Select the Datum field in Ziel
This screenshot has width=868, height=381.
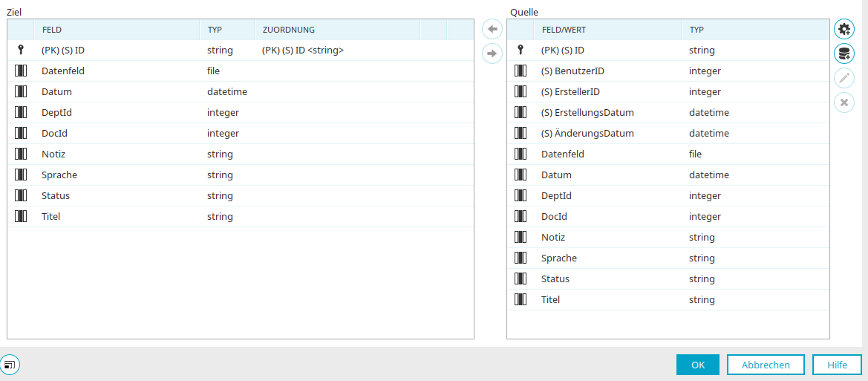56,92
